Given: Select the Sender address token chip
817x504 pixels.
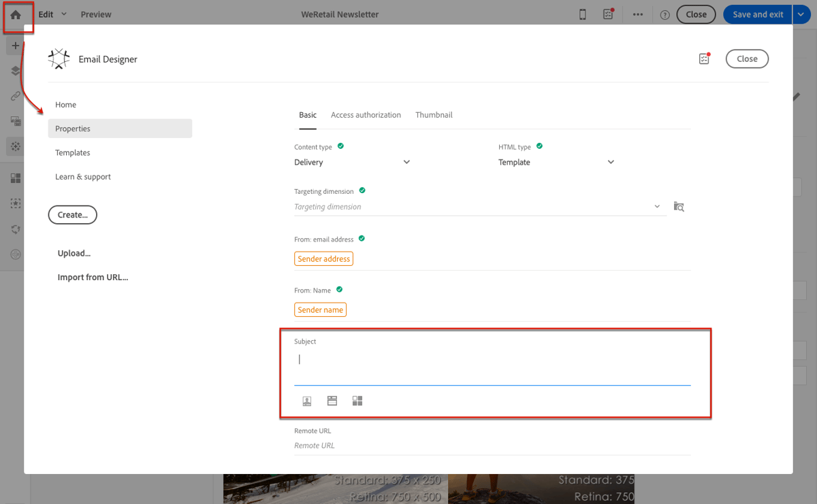Looking at the screenshot, I should [323, 258].
